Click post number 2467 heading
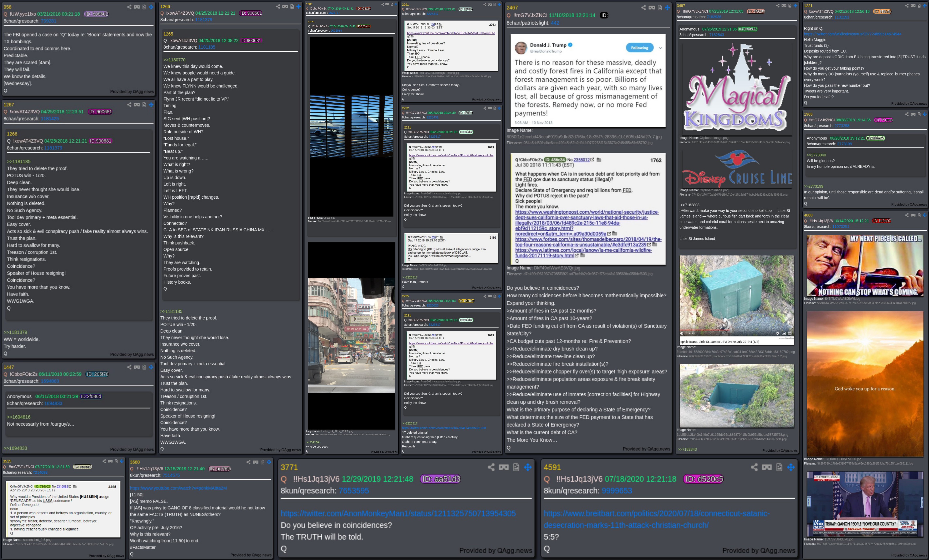 [512, 7]
